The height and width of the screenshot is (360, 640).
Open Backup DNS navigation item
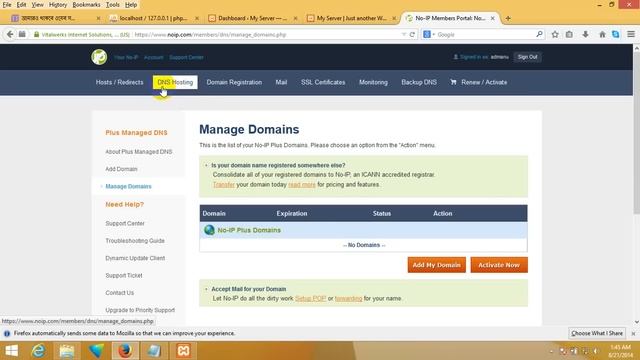419,82
